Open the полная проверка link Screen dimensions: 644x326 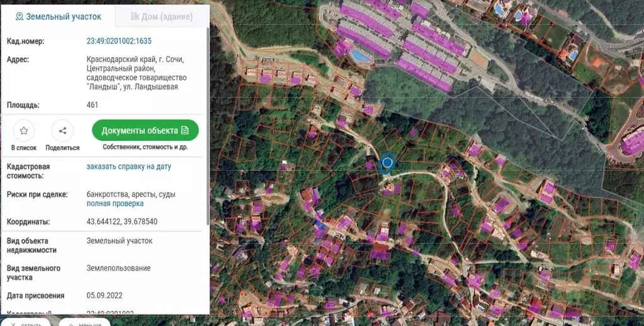(115, 204)
